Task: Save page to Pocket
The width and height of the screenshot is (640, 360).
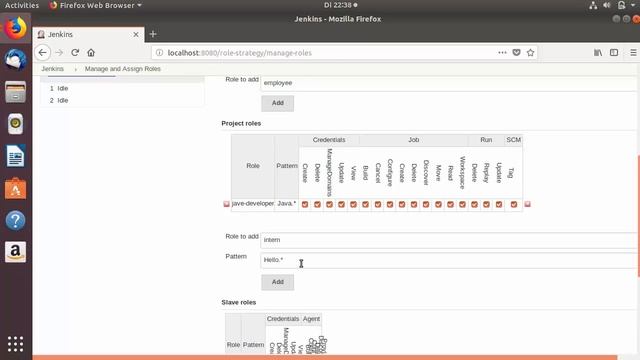Action: (516, 53)
